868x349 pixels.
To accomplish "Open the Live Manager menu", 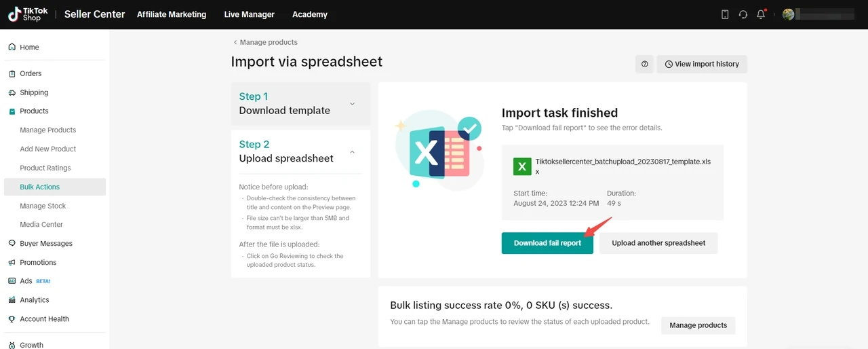I will [250, 14].
